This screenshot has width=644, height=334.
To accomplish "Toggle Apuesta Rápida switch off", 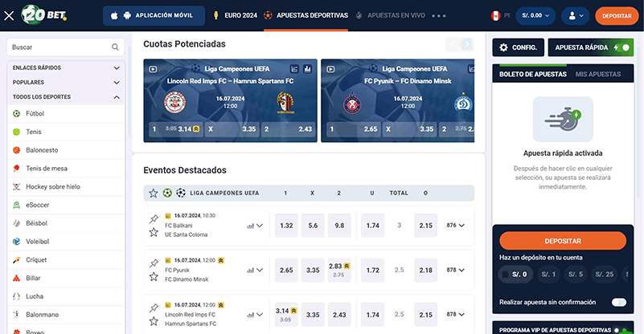I will (x=622, y=47).
